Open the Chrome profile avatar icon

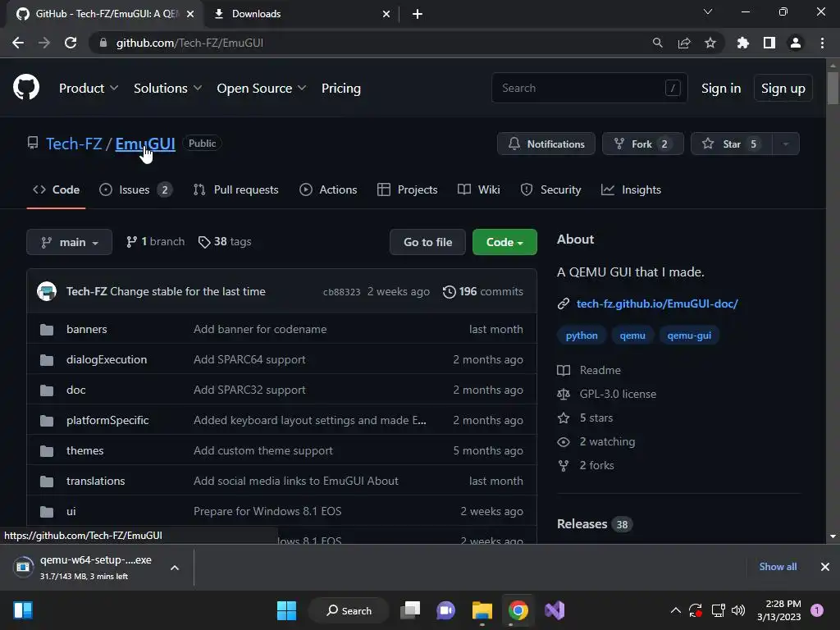tap(796, 43)
